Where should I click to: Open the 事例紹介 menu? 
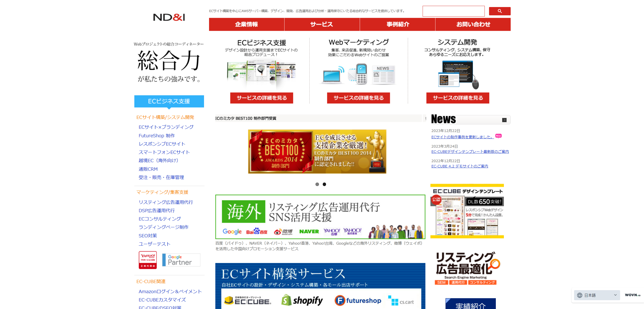397,24
